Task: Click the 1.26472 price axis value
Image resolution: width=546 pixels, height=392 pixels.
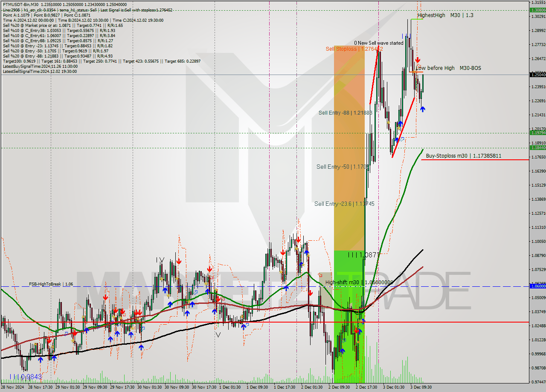Action: point(538,59)
